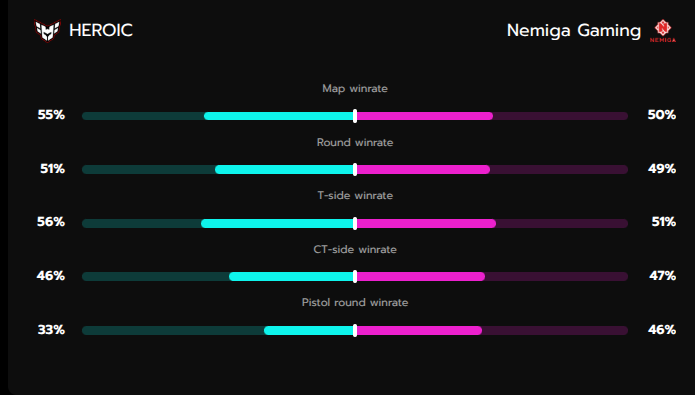Select the T-side winrate label

click(x=355, y=196)
